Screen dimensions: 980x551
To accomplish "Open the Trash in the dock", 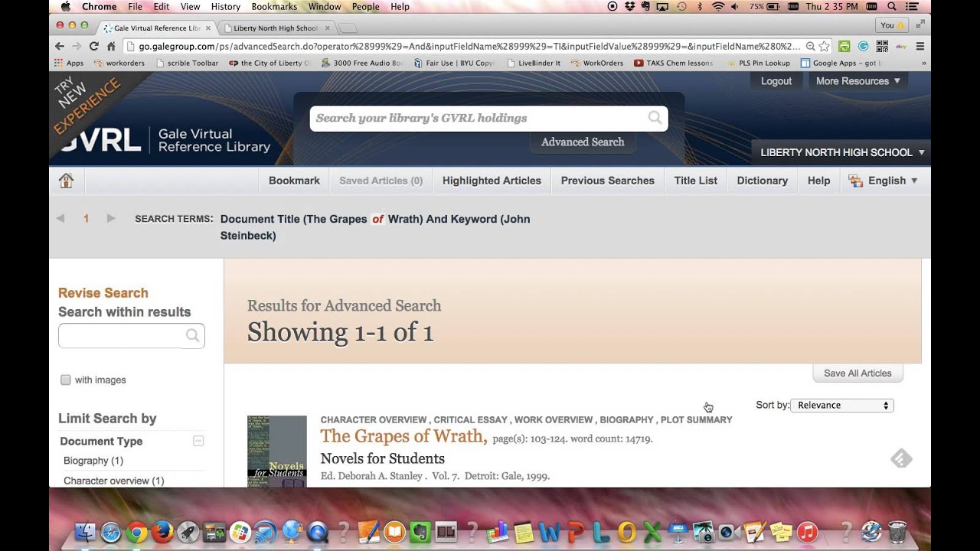I will click(897, 531).
